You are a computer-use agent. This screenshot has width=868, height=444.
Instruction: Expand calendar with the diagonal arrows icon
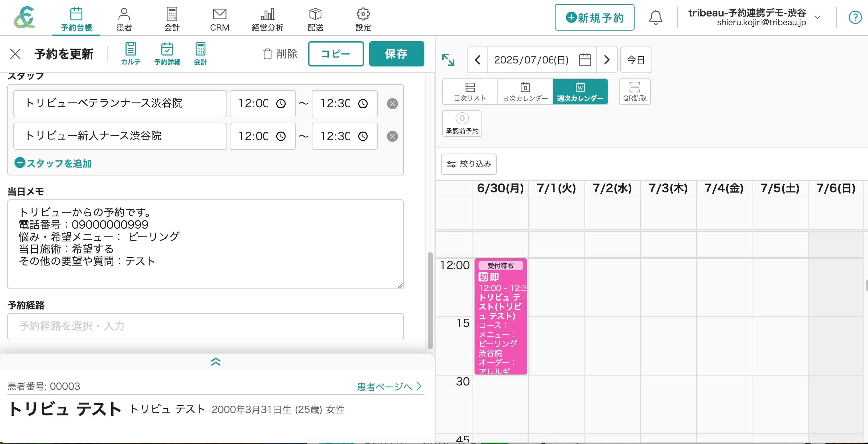click(448, 60)
